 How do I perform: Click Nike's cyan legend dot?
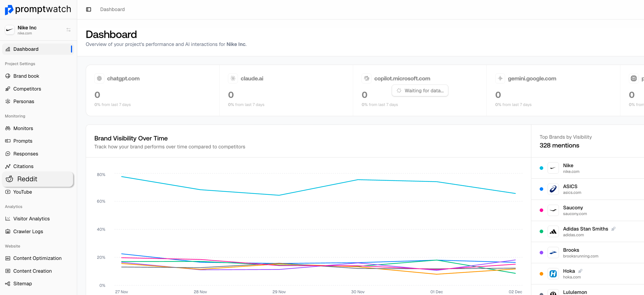[541, 168]
